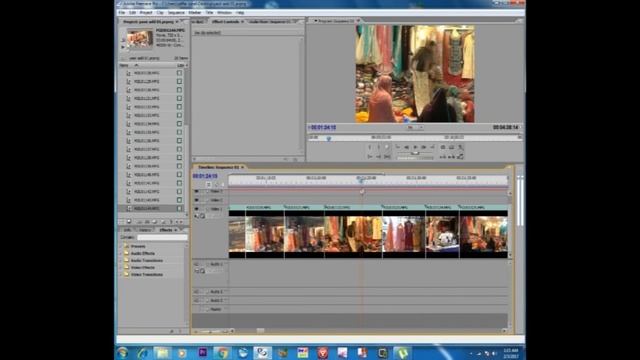The image size is (640, 360).
Task: Set In point in Program monitor
Action: (x=370, y=147)
